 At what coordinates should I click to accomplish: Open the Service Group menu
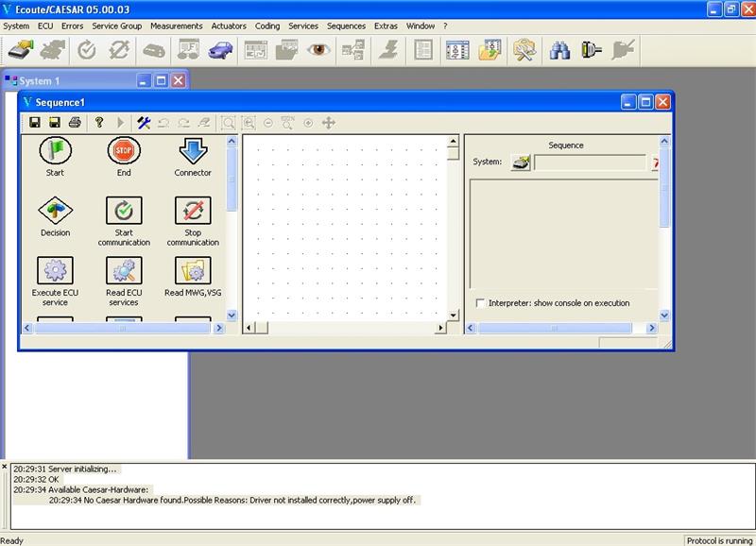(x=116, y=26)
